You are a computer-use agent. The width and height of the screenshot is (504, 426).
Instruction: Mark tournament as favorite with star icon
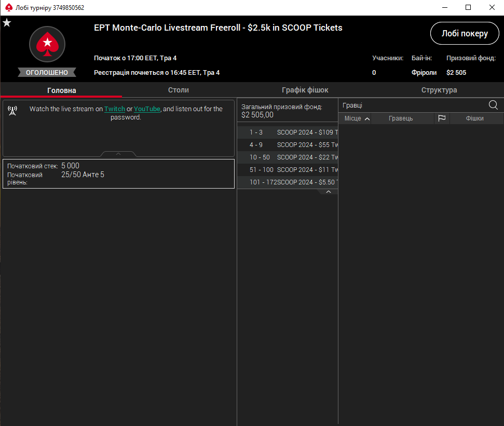click(7, 22)
